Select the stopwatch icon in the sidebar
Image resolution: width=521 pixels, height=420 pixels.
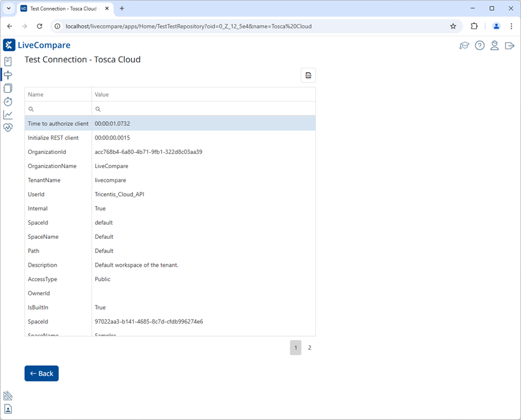tap(8, 102)
